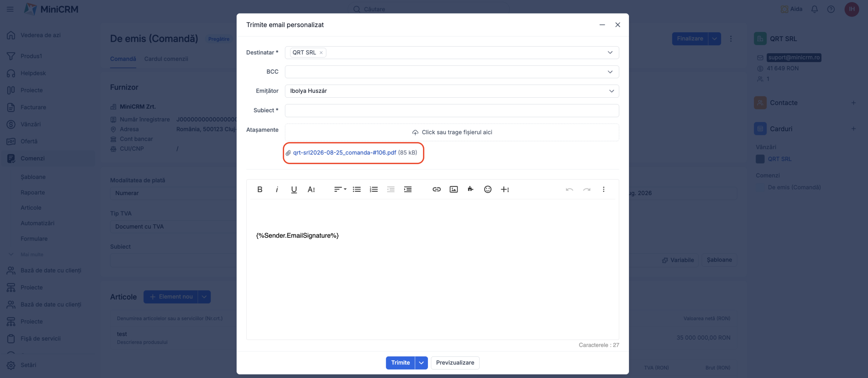Insert a bulleted list

coord(357,189)
